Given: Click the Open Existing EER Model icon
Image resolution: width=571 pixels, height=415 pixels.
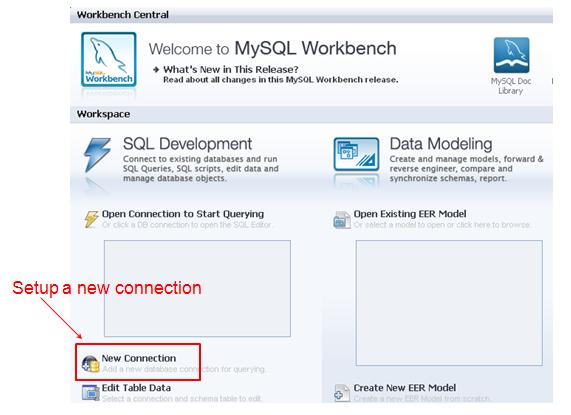Looking at the screenshot, I should [x=342, y=220].
